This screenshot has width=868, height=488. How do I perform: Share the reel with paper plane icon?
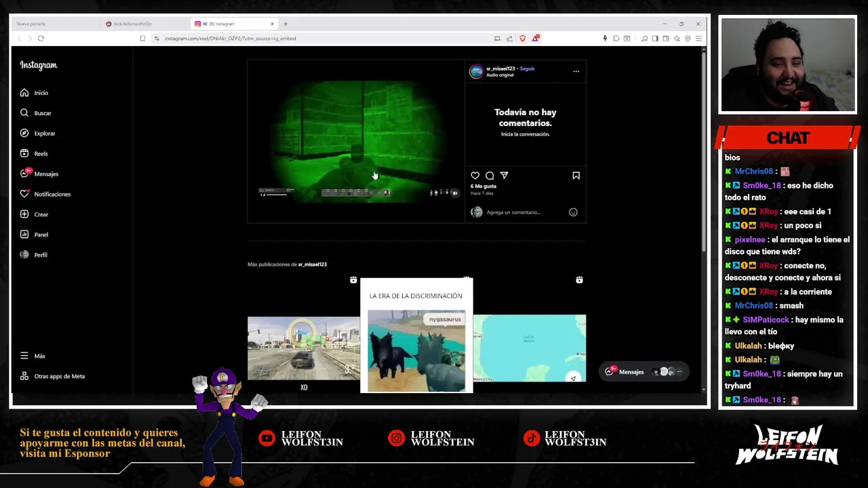tap(504, 176)
